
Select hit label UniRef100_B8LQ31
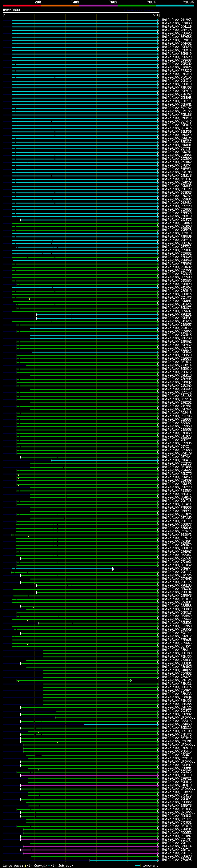click(177, 663)
